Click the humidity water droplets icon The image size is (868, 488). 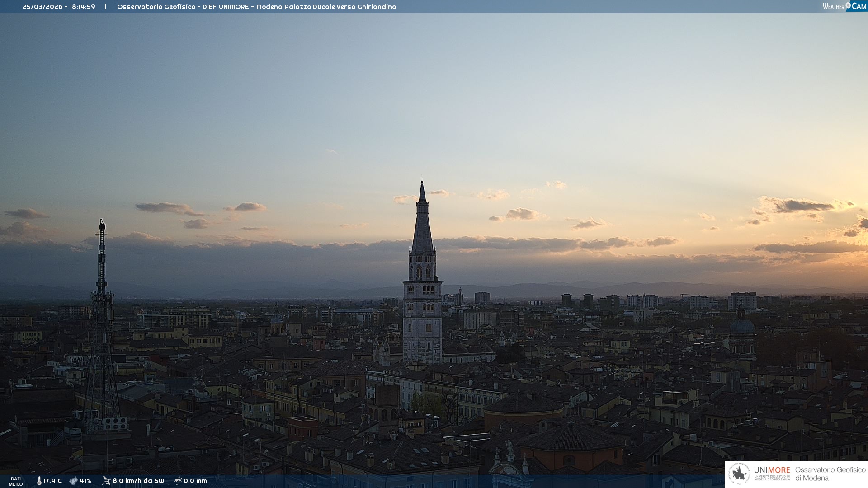73,481
